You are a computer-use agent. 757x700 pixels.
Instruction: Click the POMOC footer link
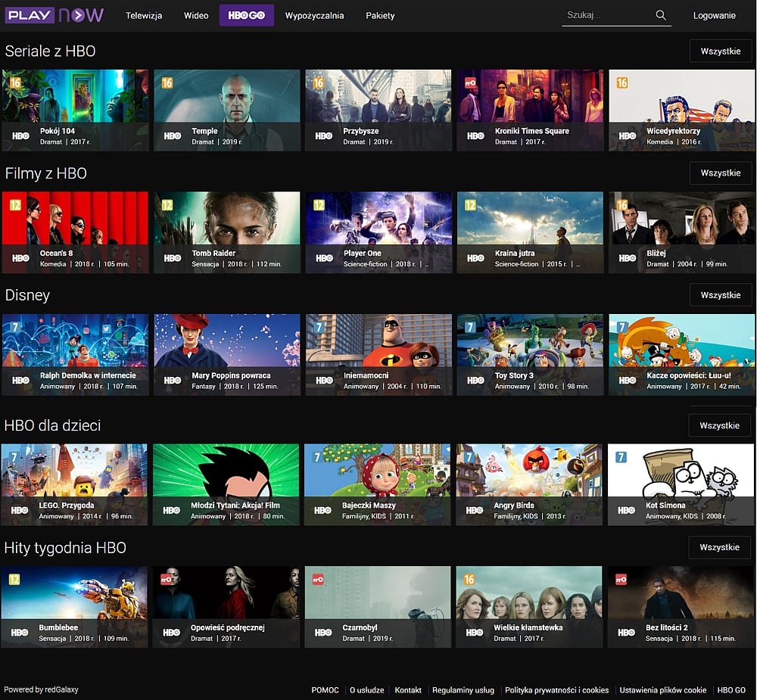325,690
